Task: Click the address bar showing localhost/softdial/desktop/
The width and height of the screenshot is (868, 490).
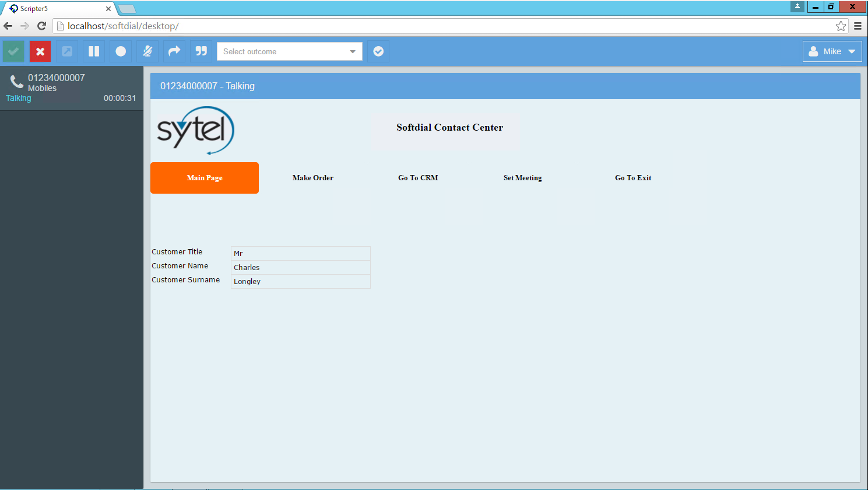Action: tap(450, 26)
